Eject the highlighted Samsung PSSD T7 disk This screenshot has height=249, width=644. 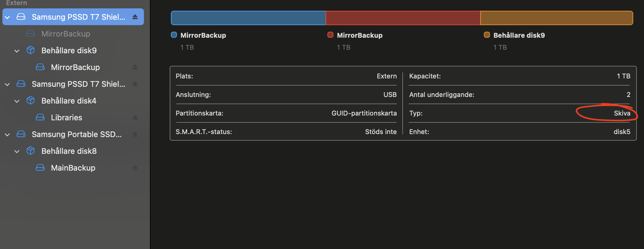pyautogui.click(x=135, y=17)
